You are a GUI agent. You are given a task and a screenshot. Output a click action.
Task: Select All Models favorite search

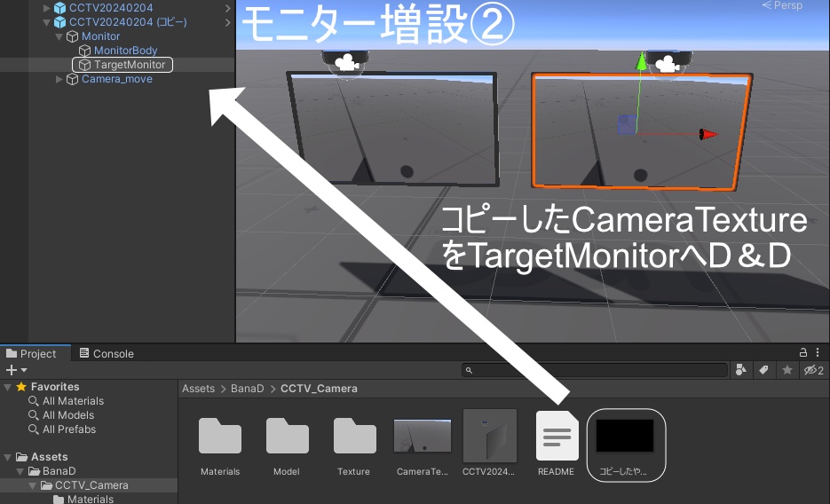coord(68,415)
